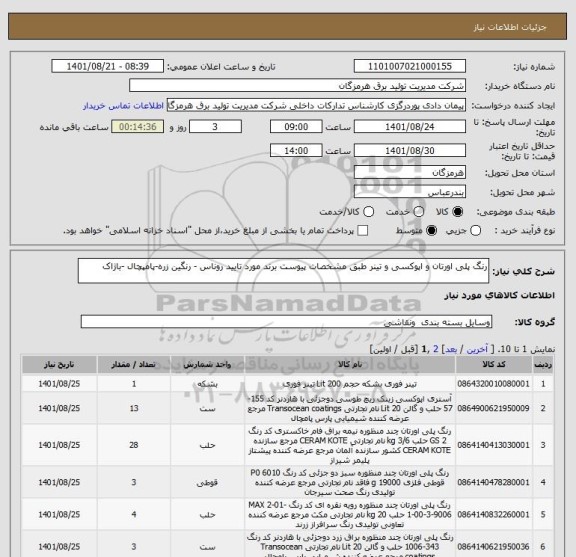Click the remaining days field showing 3
576x557 pixels.
click(215, 127)
